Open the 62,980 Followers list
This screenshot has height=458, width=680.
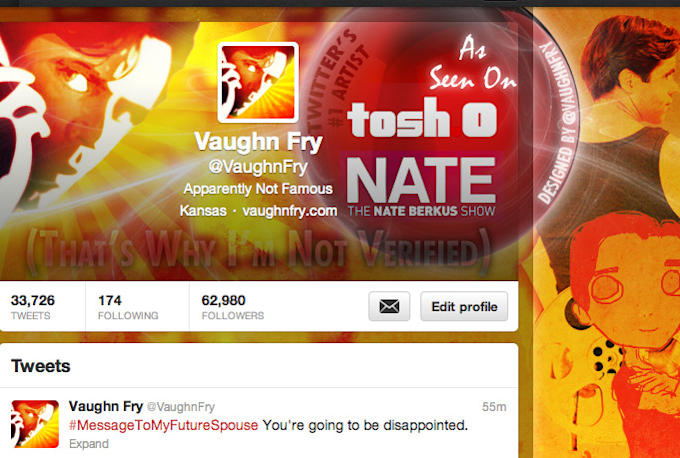(x=232, y=307)
